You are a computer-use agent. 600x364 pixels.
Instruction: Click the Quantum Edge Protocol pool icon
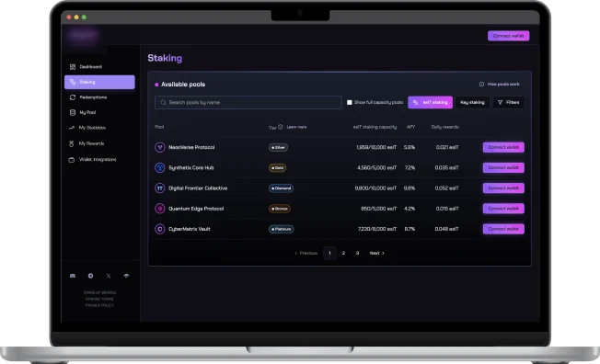(159, 209)
